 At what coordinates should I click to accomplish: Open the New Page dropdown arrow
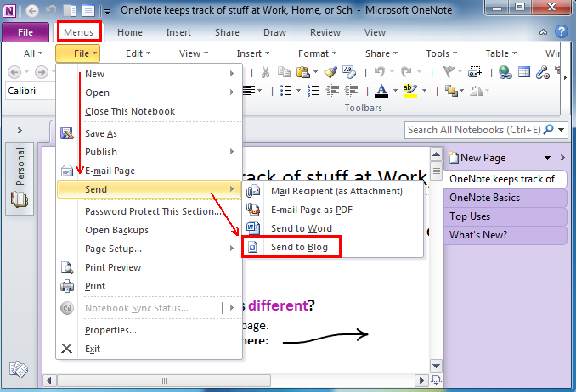547,158
